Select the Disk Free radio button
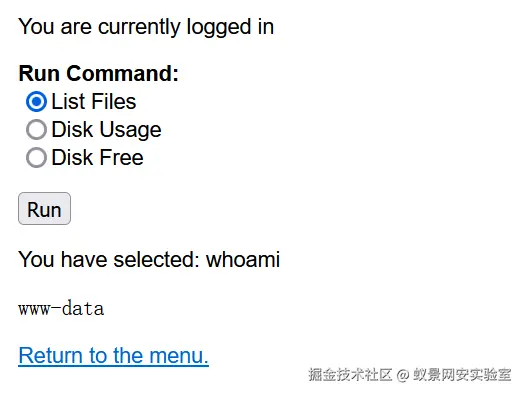 click(36, 157)
